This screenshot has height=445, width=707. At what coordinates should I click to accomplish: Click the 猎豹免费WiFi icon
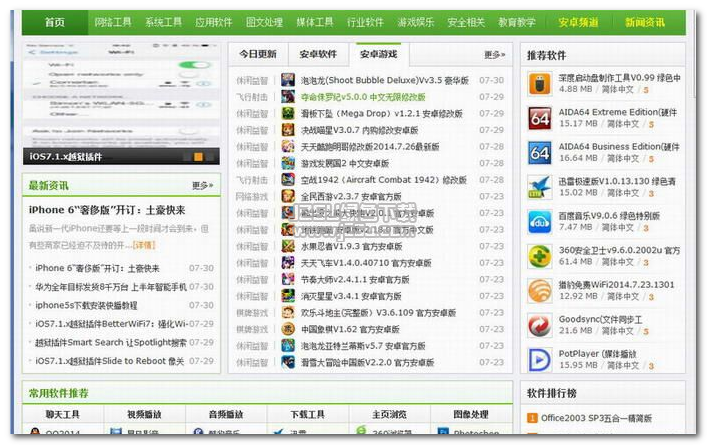(x=540, y=291)
